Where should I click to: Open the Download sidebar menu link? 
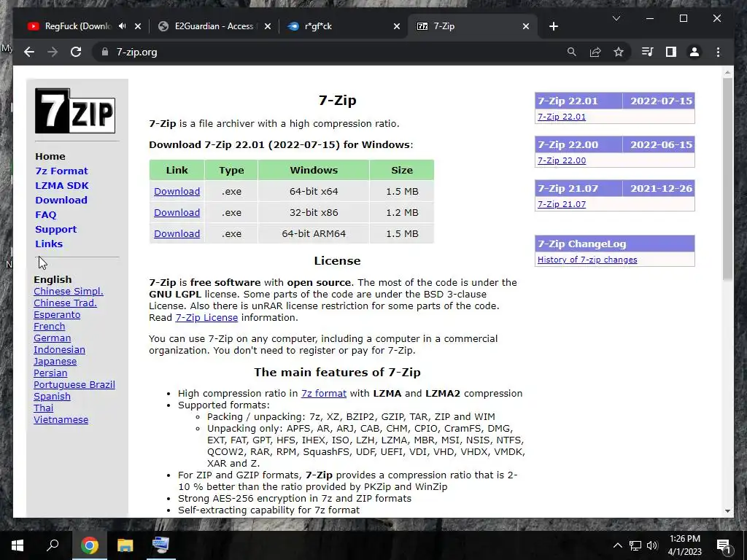coord(61,200)
